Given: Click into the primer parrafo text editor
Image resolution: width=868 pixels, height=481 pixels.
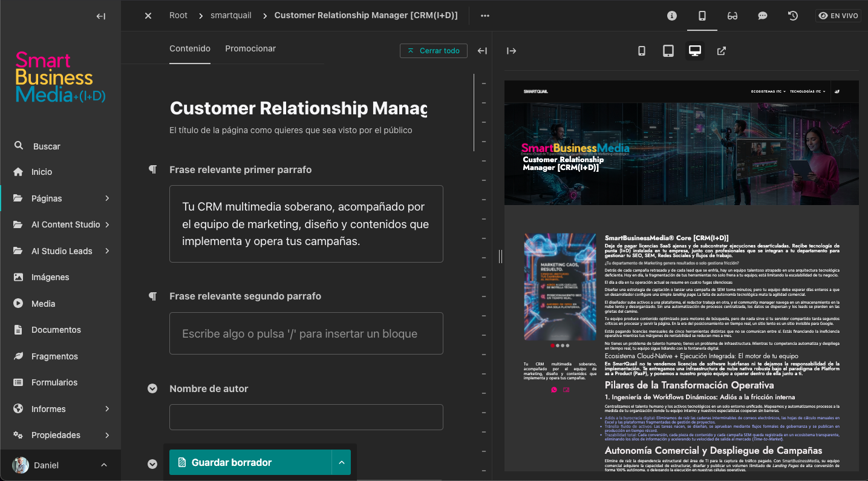Looking at the screenshot, I should coord(306,224).
